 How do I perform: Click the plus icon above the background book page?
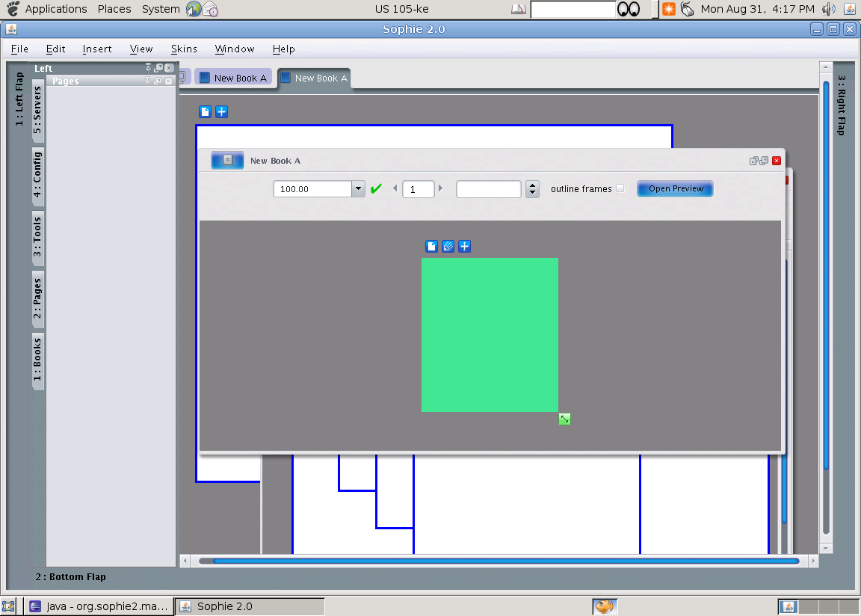221,112
